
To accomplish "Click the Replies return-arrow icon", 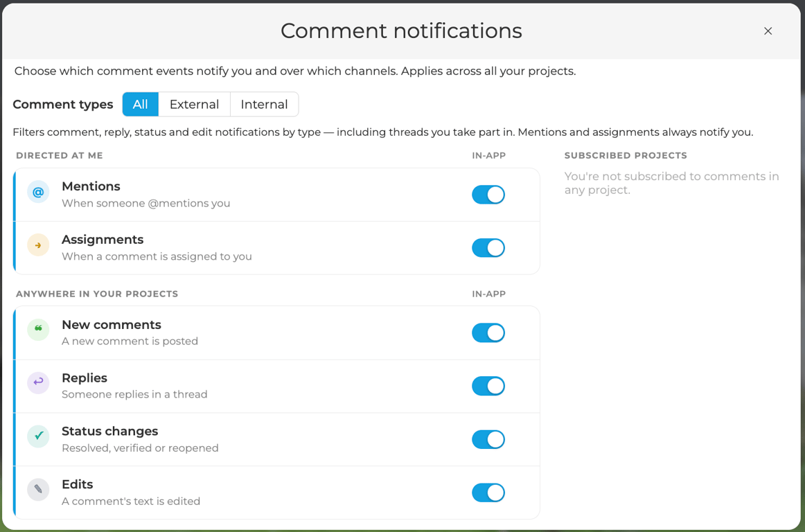I will click(x=38, y=383).
